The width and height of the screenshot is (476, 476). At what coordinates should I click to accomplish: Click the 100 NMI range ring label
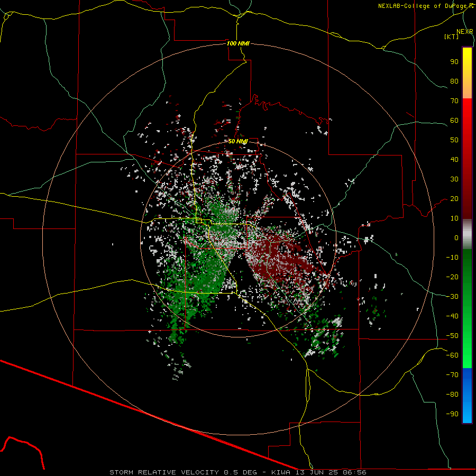pos(238,43)
